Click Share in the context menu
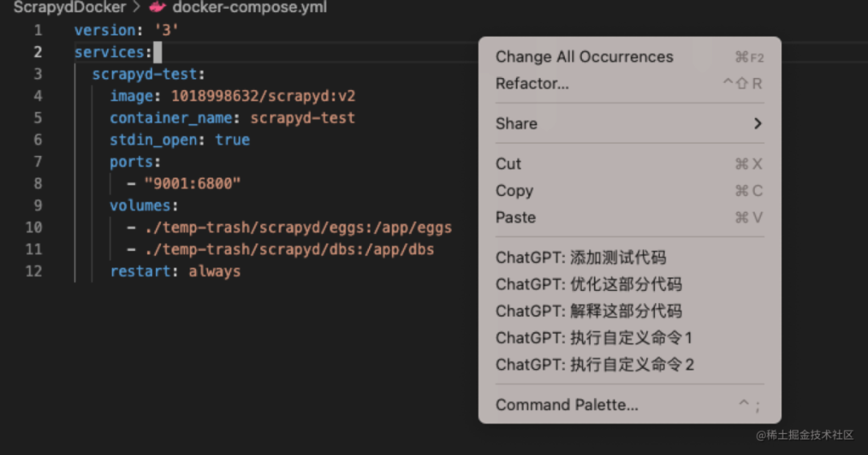The height and width of the screenshot is (455, 868). [x=517, y=124]
